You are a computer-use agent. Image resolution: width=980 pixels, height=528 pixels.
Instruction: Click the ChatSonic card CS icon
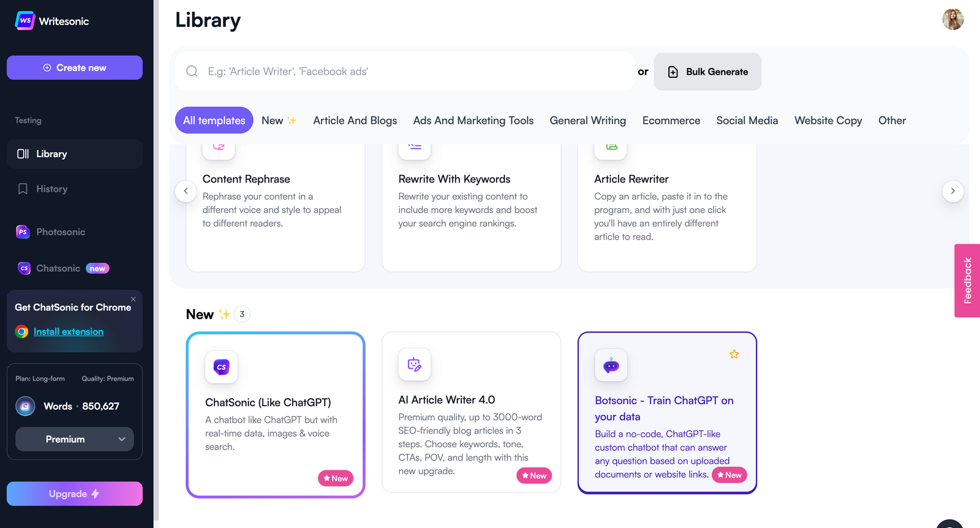[221, 367]
